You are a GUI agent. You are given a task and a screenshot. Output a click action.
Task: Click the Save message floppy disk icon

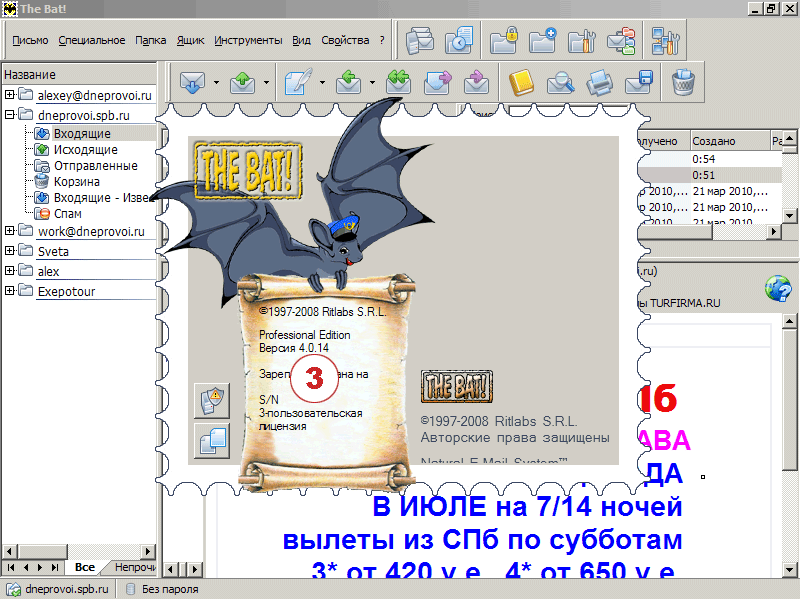pyautogui.click(x=638, y=82)
